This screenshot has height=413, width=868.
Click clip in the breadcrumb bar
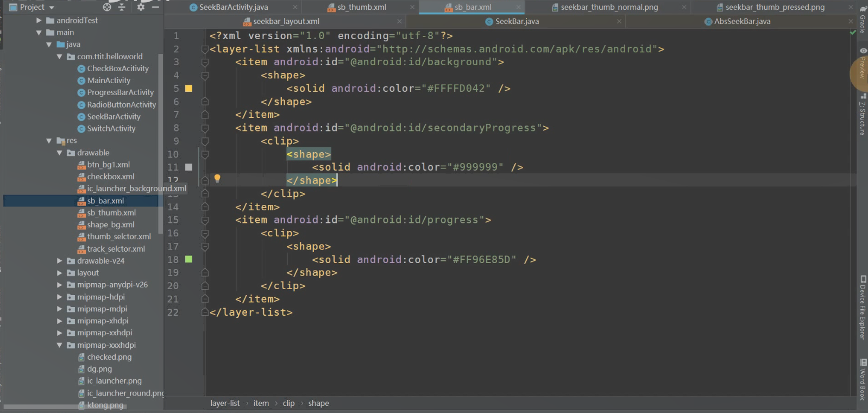point(288,403)
